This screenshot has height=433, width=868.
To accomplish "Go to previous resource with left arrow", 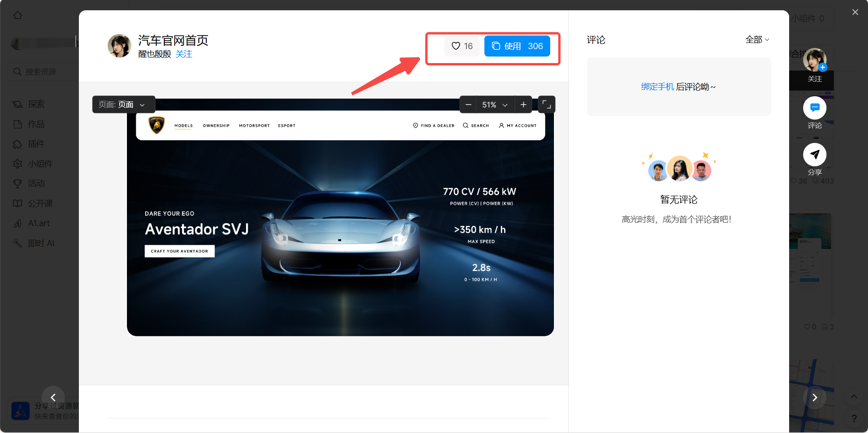I will 53,398.
